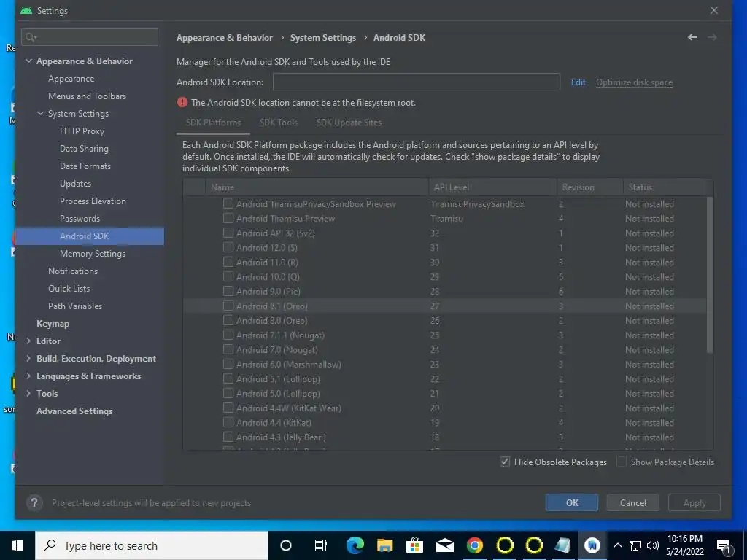The height and width of the screenshot is (560, 747).
Task: Uncheck Hide Obsolete Packages checkbox
Action: [x=505, y=462]
